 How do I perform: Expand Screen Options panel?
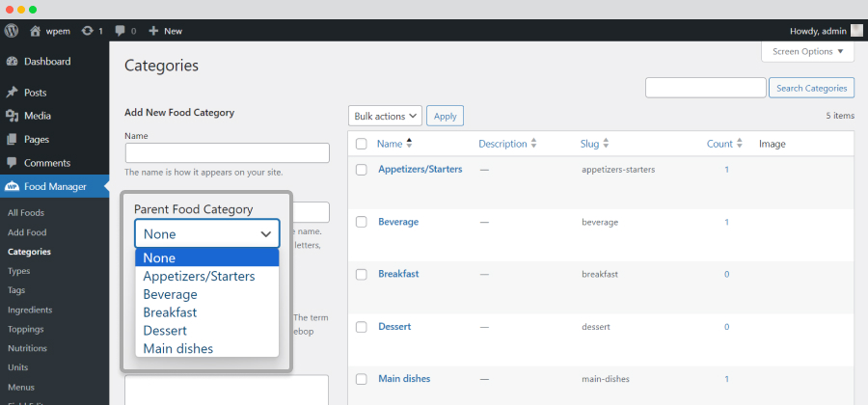[807, 51]
